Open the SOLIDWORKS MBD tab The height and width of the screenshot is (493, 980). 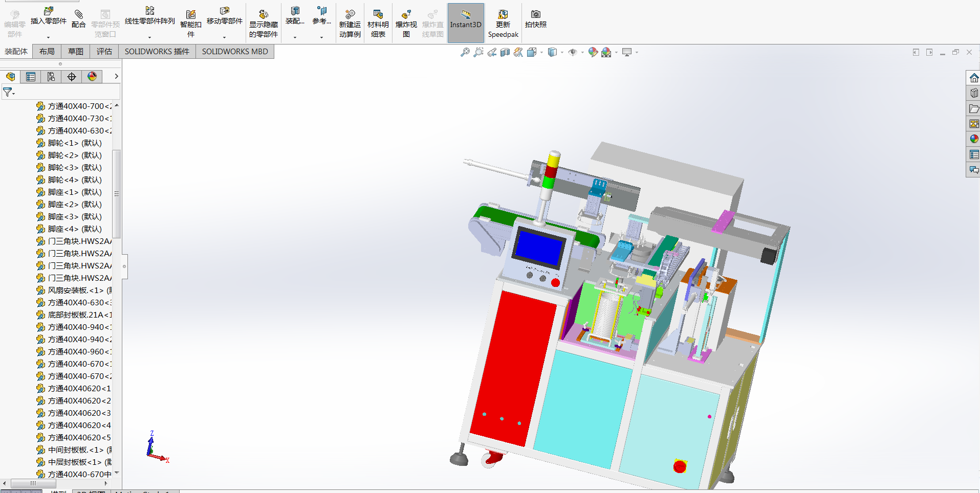point(235,52)
